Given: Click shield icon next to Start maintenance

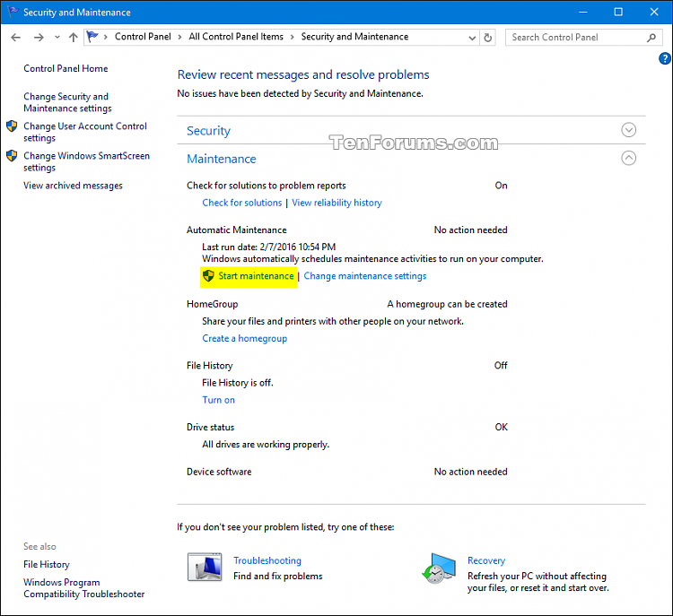Looking at the screenshot, I should (208, 276).
